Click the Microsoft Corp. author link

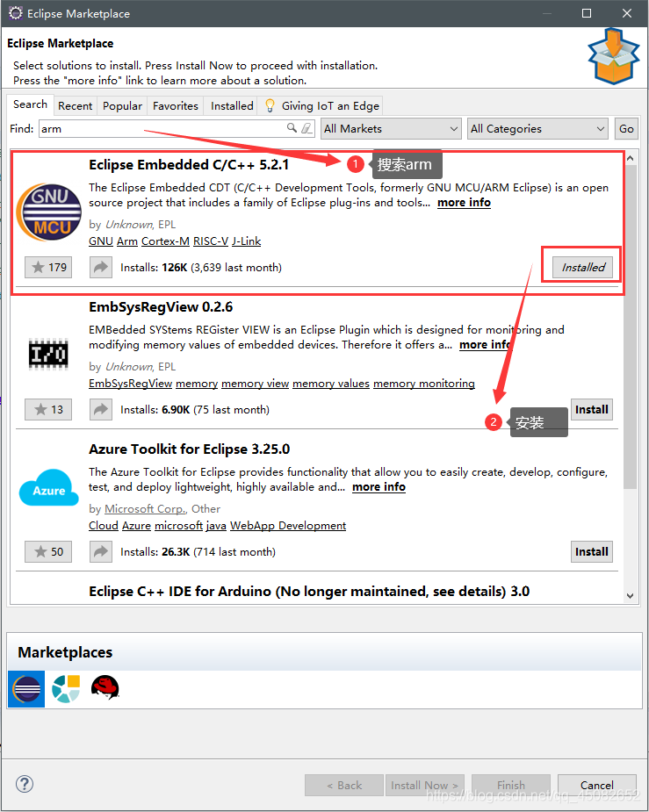tap(146, 509)
